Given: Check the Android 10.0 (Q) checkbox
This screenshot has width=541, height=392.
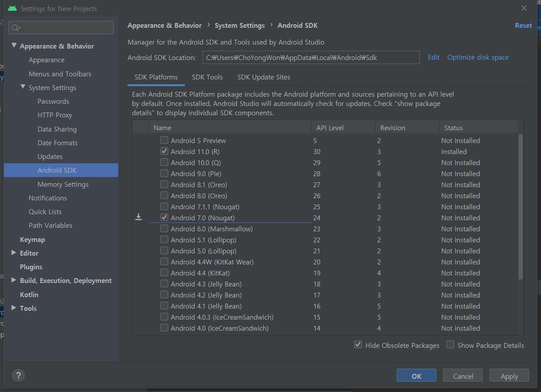Looking at the screenshot, I should pyautogui.click(x=164, y=162).
